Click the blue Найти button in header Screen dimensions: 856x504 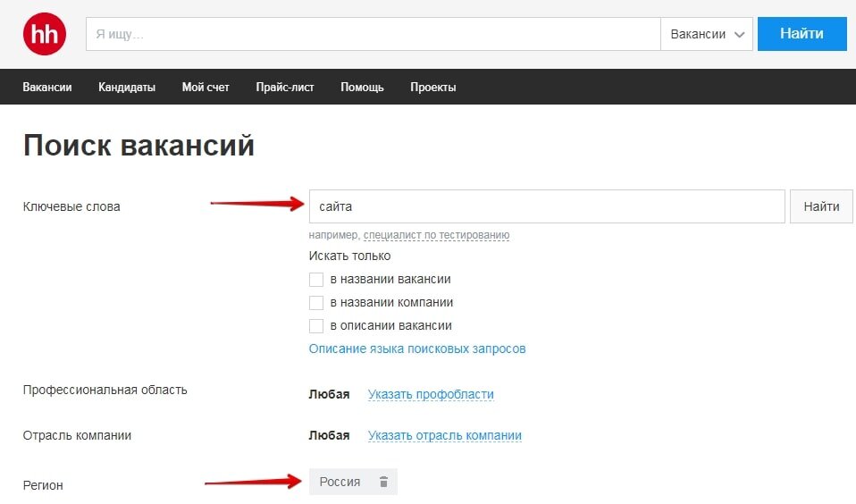pos(801,34)
